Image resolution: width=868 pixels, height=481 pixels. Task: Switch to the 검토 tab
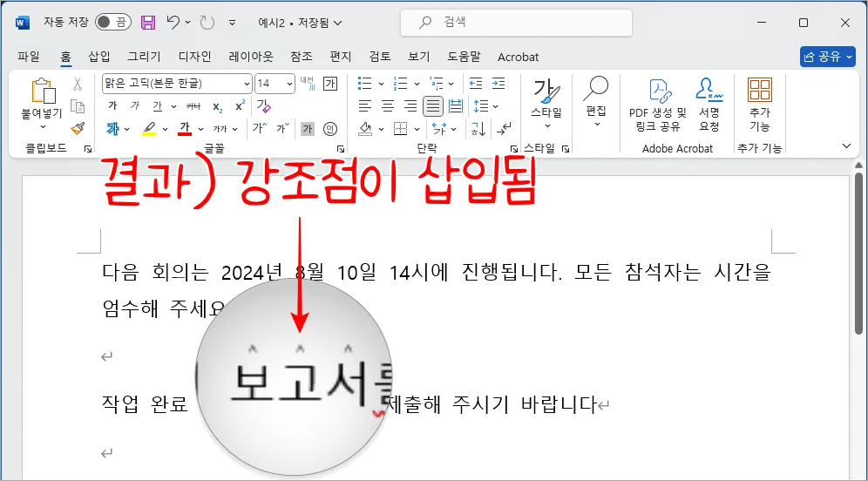click(x=380, y=57)
